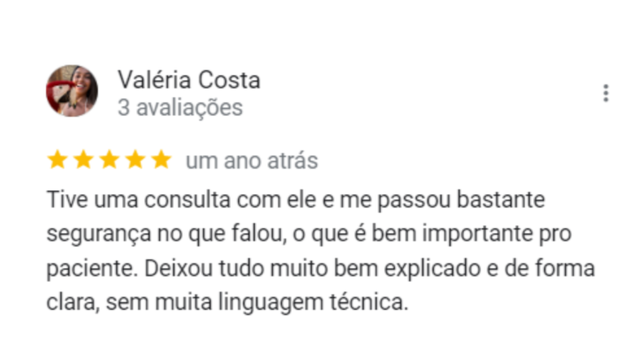Screen dimensions: 644x362
Task: Click the word "linguagem" in the review
Action: 271,303
